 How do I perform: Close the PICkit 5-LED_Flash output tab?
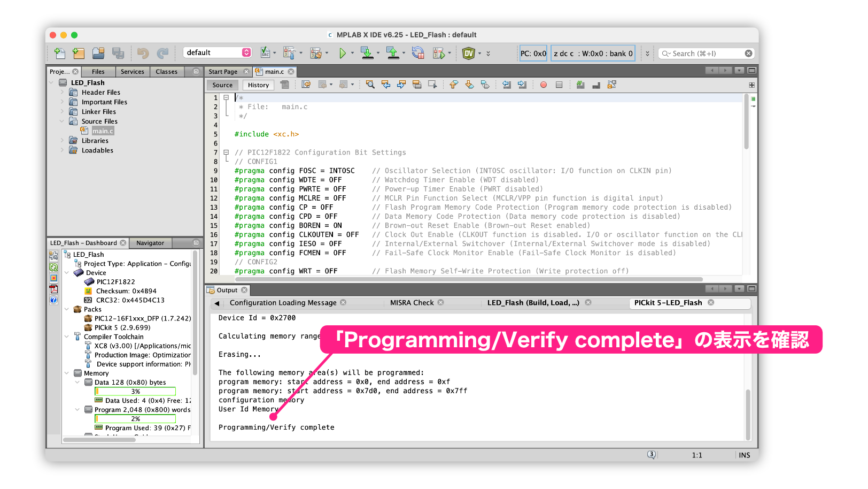point(711,302)
